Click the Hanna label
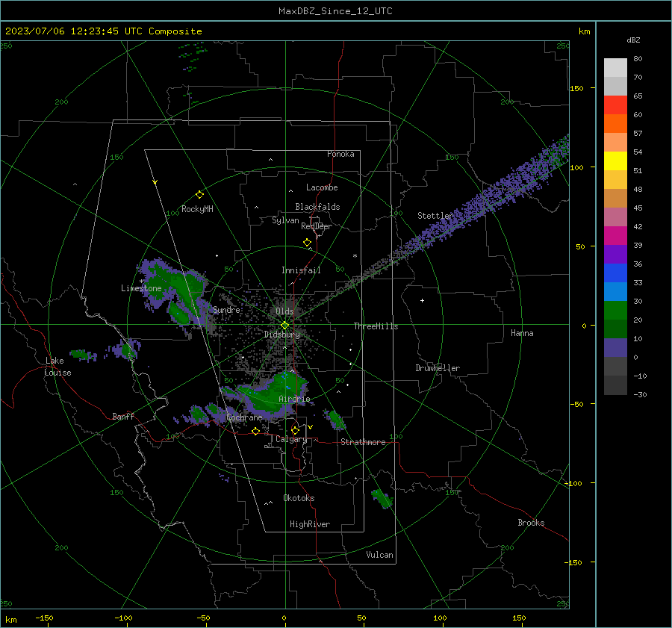Image resolution: width=672 pixels, height=628 pixels. [x=522, y=333]
